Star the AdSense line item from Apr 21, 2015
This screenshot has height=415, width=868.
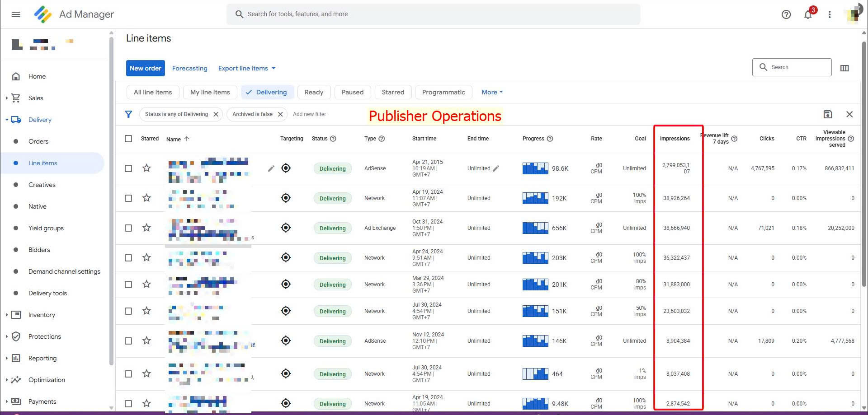pyautogui.click(x=146, y=168)
